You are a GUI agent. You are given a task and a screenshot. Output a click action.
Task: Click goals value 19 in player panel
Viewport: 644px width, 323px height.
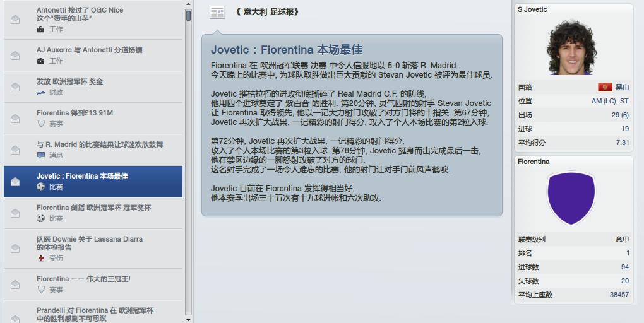(624, 129)
